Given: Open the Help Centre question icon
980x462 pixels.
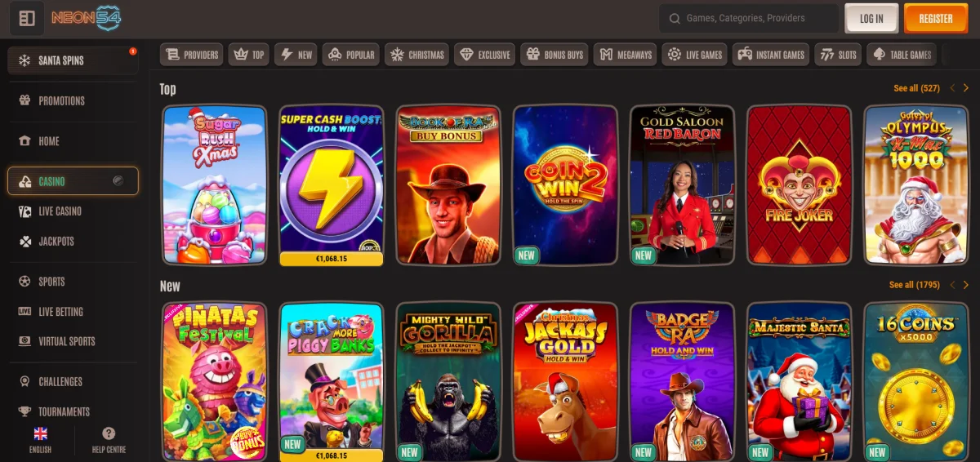Looking at the screenshot, I should click(109, 433).
